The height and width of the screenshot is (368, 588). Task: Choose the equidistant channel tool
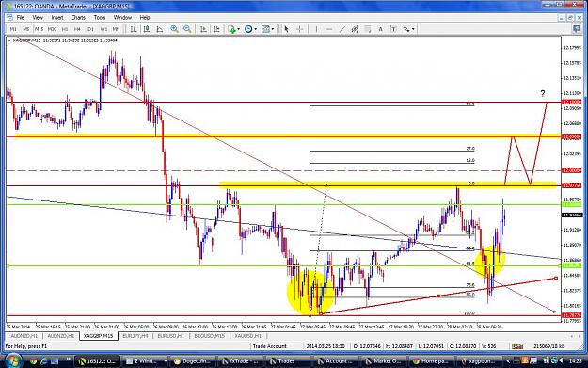pos(355,29)
